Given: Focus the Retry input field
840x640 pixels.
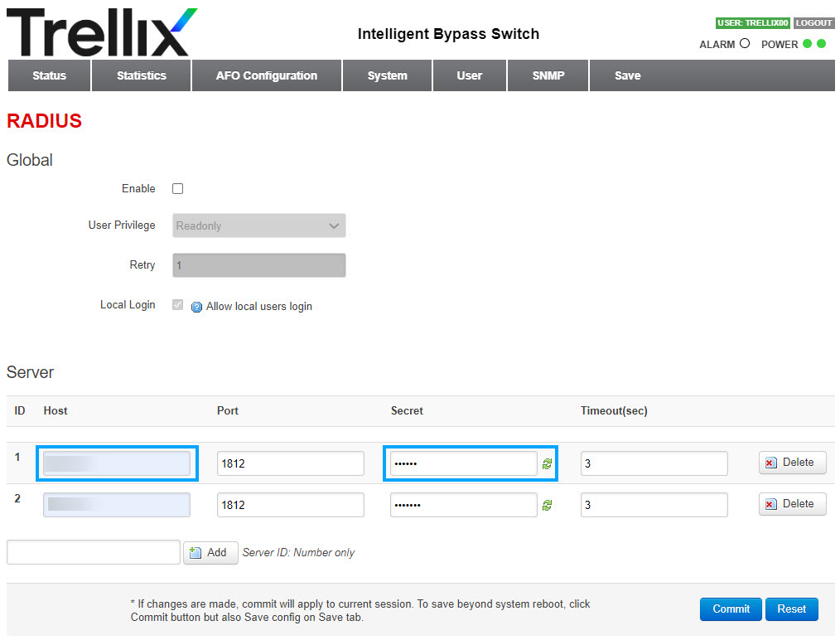Looking at the screenshot, I should [x=258, y=265].
